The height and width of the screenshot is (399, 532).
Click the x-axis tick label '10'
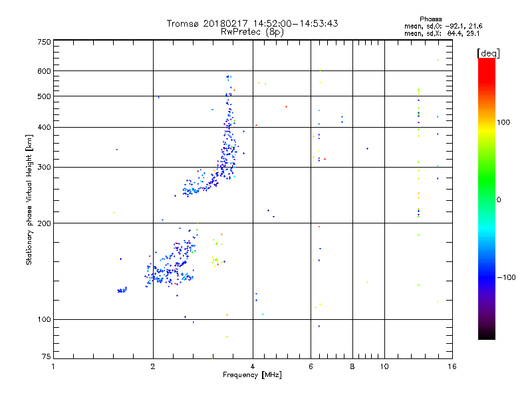pyautogui.click(x=384, y=366)
